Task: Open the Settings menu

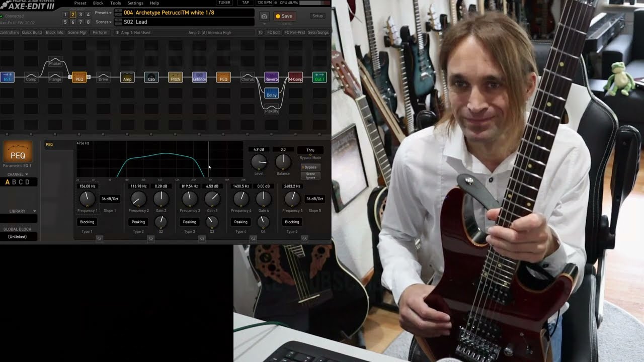Action: point(135,3)
